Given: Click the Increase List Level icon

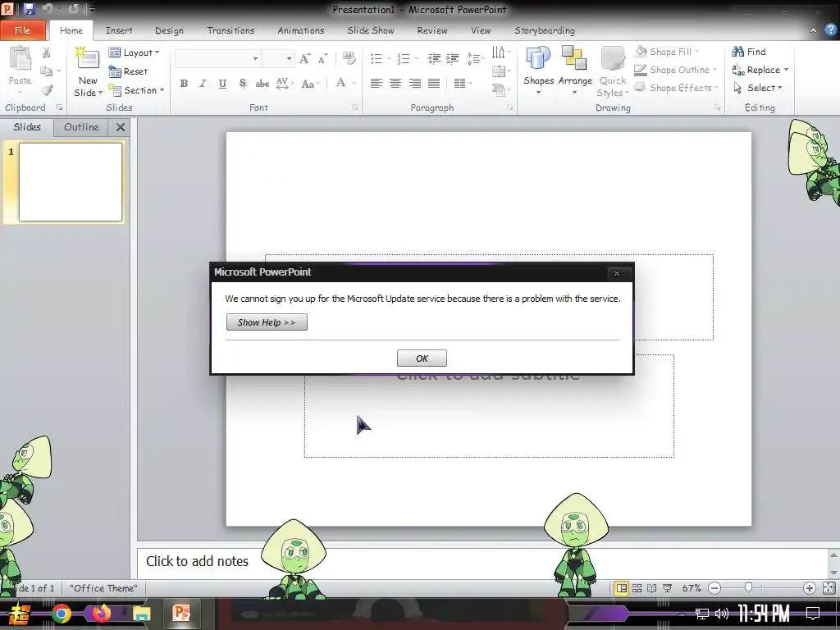Looking at the screenshot, I should tap(453, 58).
